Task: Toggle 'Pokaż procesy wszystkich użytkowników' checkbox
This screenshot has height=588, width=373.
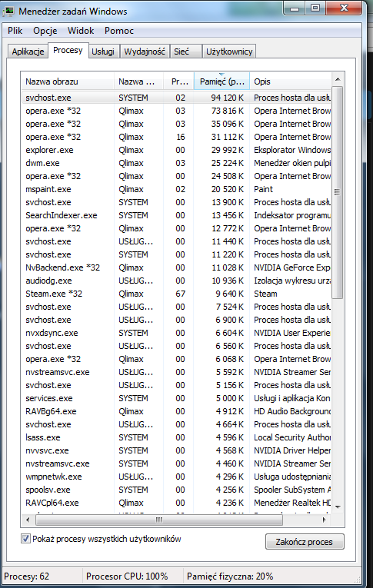Action: click(x=25, y=539)
